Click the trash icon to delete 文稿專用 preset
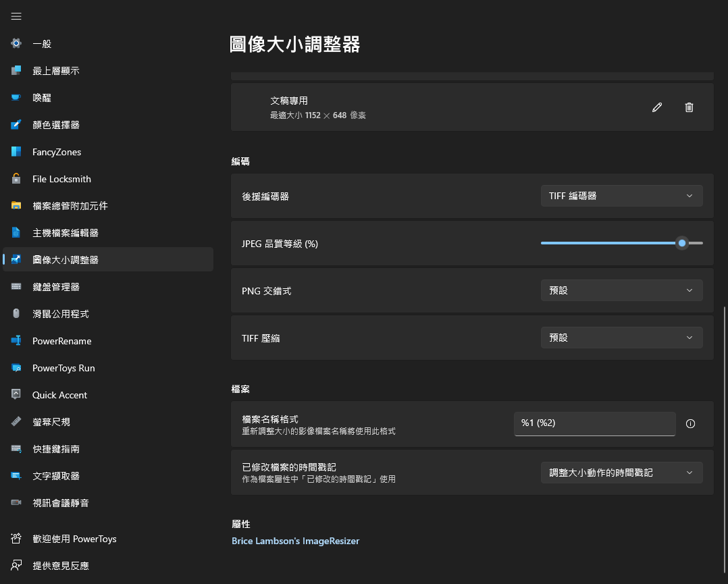728x584 pixels. [x=689, y=107]
